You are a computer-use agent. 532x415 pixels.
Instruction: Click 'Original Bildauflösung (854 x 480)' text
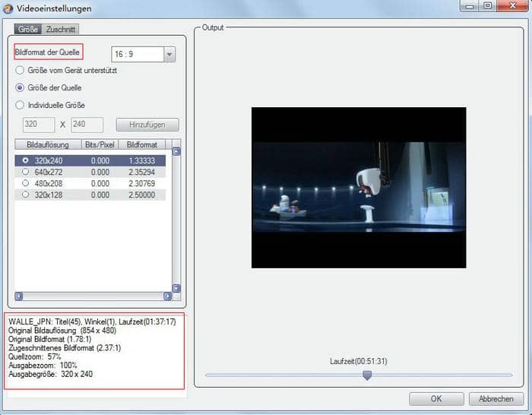62,330
